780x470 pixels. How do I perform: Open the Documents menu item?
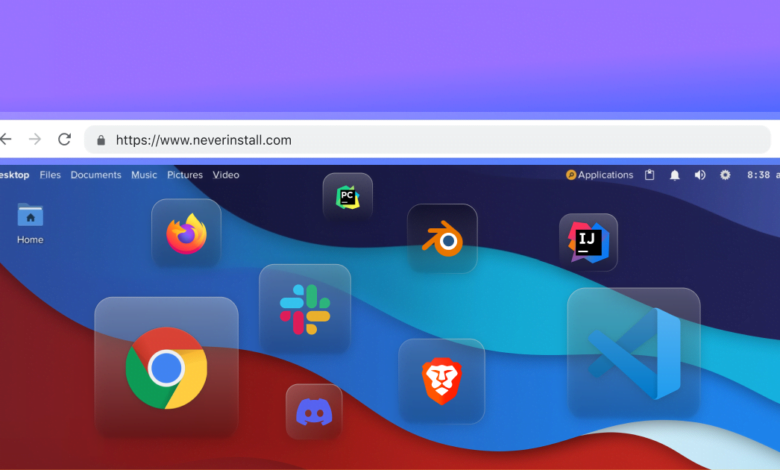(96, 175)
